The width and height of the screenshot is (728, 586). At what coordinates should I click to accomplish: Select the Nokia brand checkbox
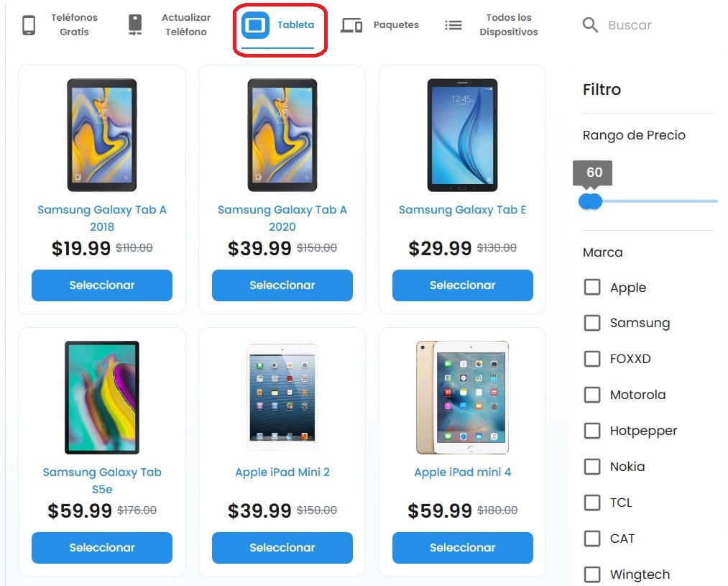(x=592, y=466)
